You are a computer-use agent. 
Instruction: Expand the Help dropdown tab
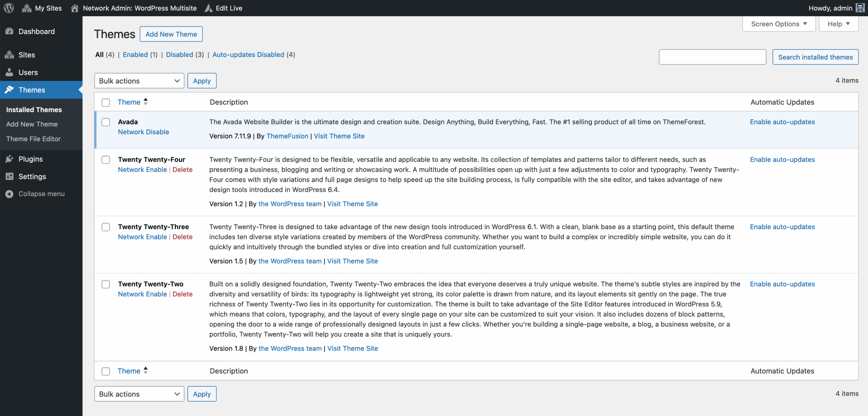[x=838, y=24]
